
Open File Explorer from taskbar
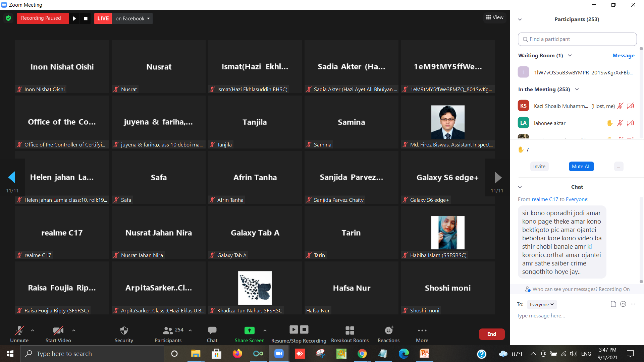pyautogui.click(x=196, y=354)
